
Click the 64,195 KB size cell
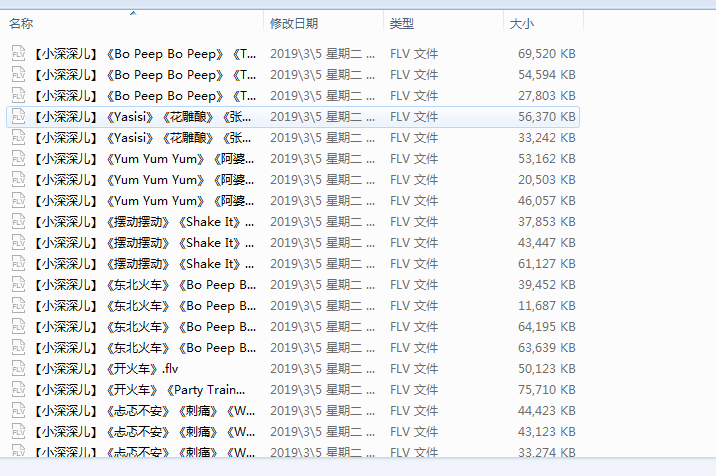(x=546, y=327)
